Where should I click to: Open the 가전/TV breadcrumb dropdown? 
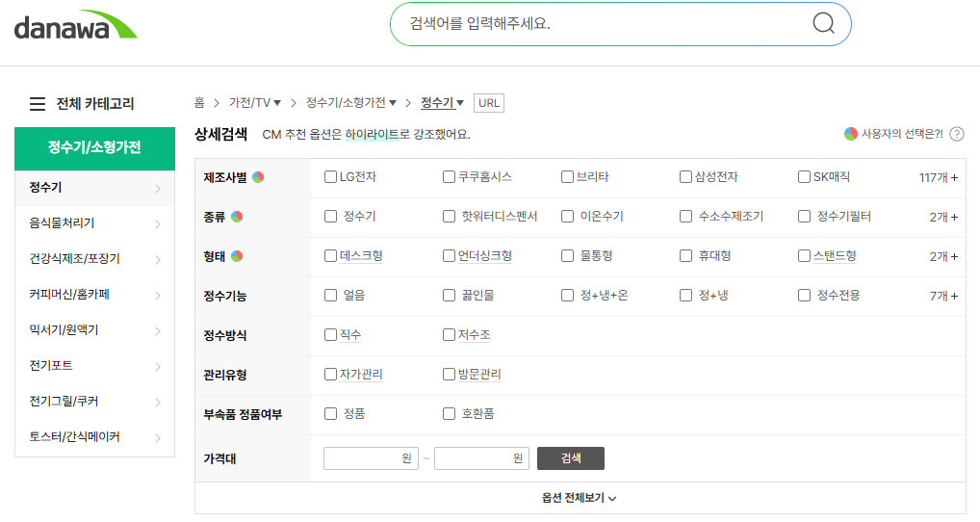pos(255,102)
